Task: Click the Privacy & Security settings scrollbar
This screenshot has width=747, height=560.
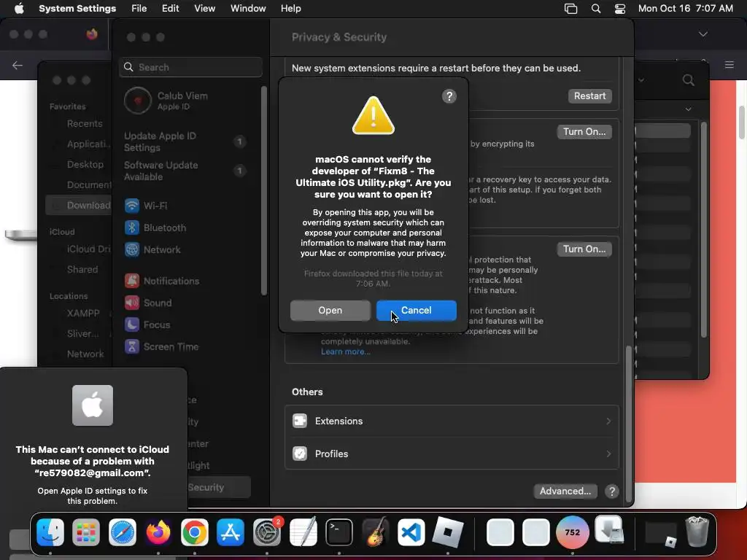Action: 629,423
